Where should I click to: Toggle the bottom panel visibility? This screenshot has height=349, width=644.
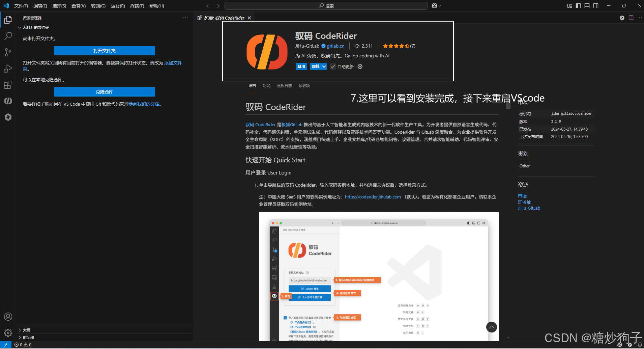coord(587,6)
